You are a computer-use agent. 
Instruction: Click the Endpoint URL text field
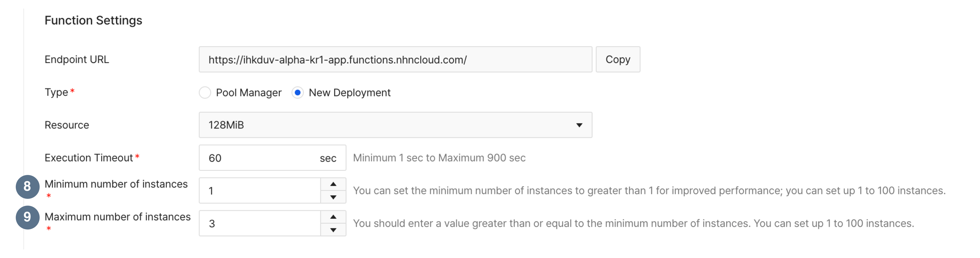click(x=395, y=60)
